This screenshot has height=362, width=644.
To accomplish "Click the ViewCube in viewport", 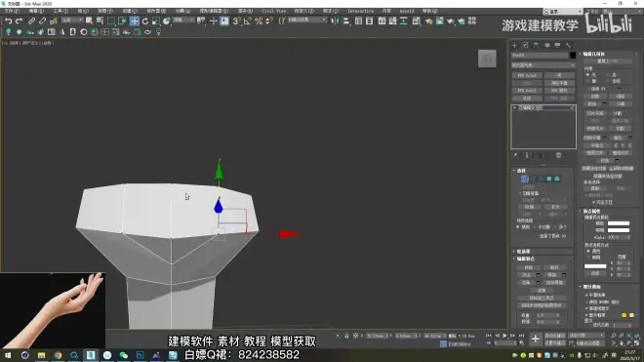I will coord(487,59).
